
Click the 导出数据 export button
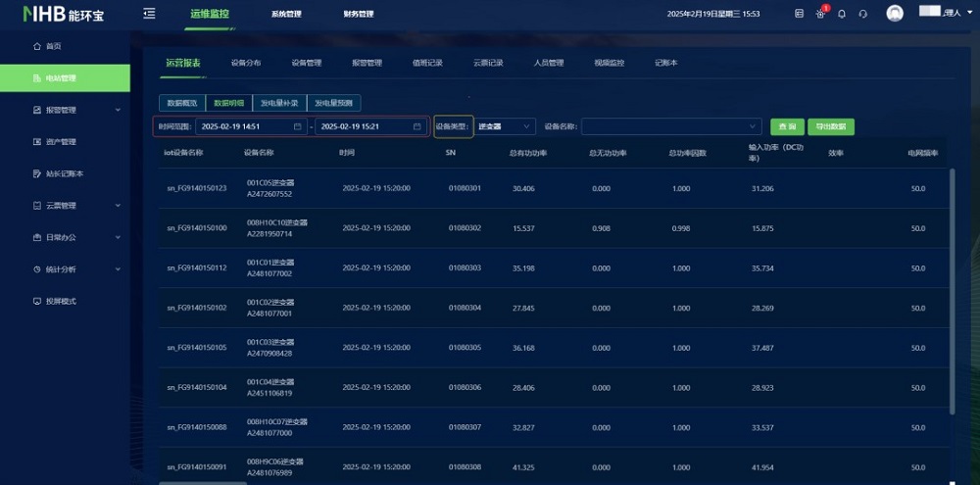point(831,126)
